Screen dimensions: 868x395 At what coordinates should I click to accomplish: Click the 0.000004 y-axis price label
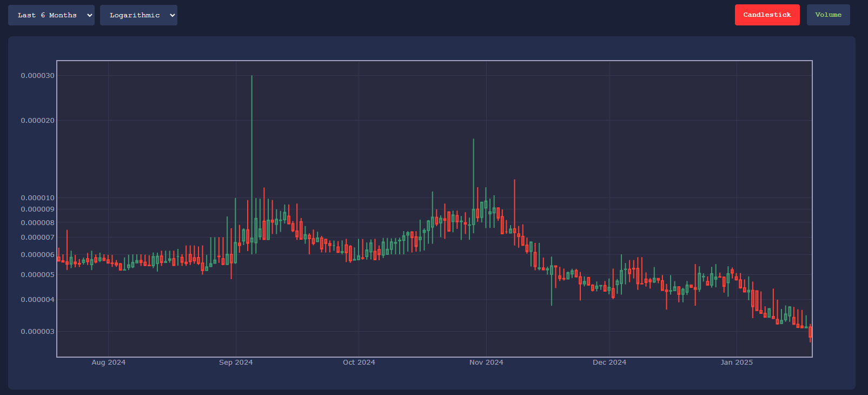[38, 300]
